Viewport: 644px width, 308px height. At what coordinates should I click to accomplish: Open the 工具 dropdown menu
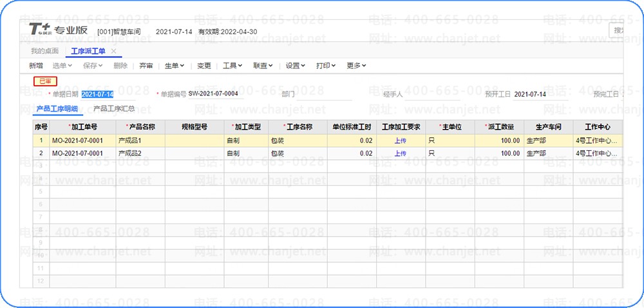[x=232, y=66]
